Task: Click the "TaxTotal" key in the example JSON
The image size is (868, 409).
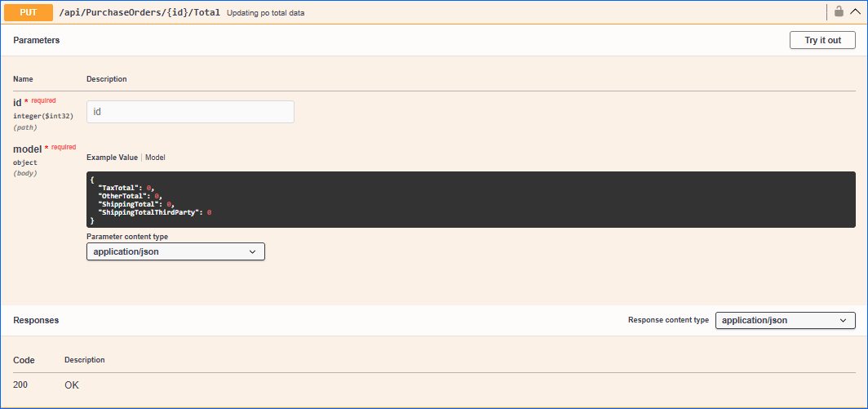Action: (120, 188)
